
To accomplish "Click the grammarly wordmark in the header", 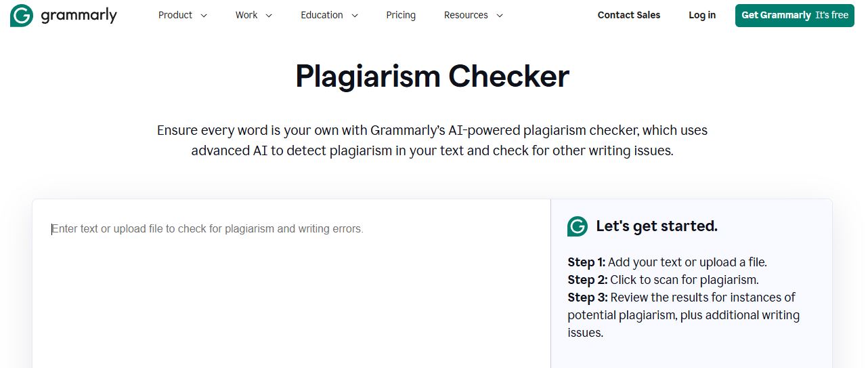I will coord(79,15).
